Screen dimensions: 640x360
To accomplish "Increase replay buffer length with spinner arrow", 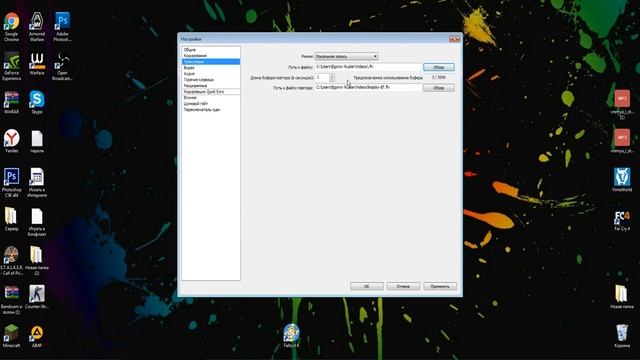I will click(x=332, y=76).
